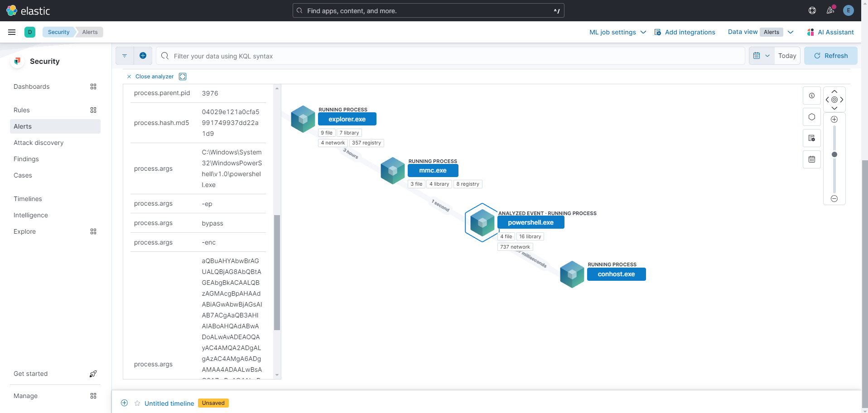Open the analyzer schema information button
This screenshot has width=868, height=413.
point(811,96)
